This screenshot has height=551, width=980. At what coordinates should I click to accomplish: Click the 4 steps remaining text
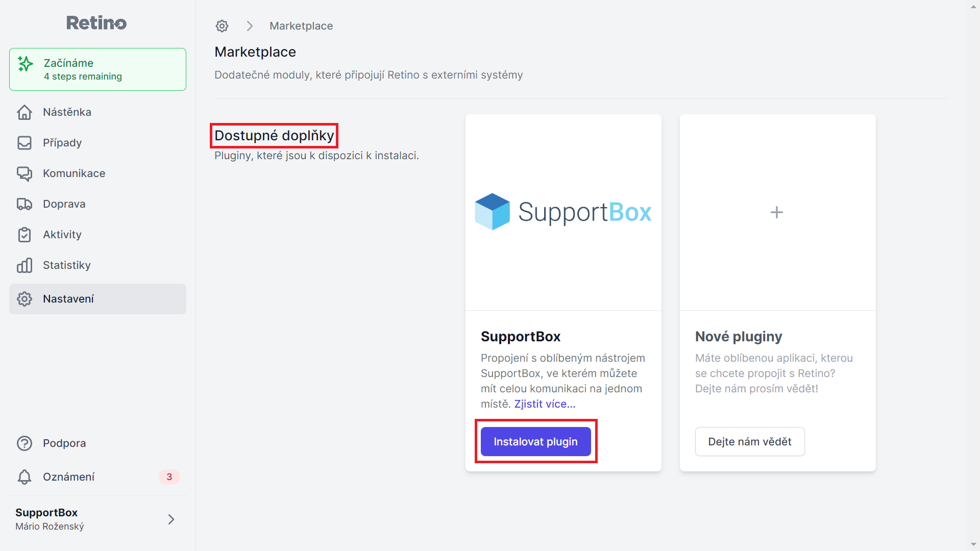[x=83, y=77]
